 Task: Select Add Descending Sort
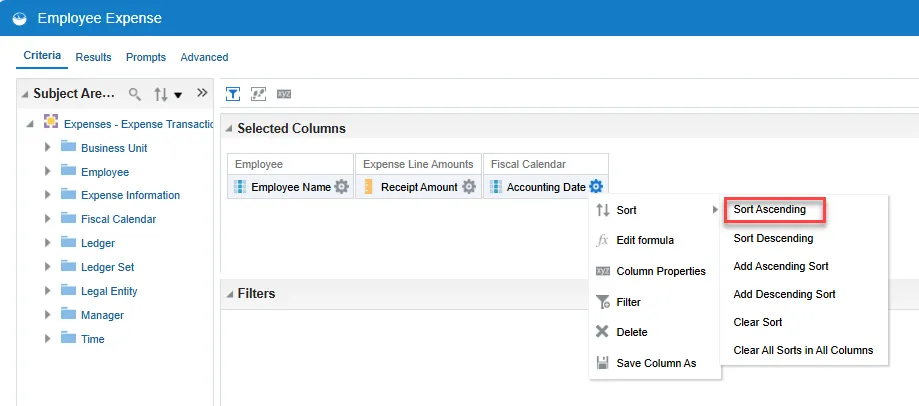[784, 294]
